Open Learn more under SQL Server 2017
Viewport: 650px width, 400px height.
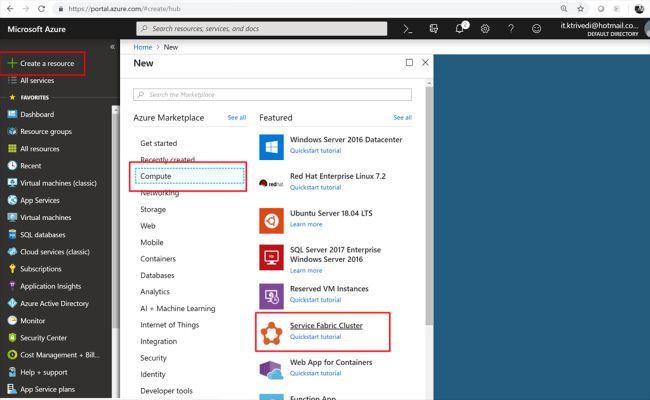(x=306, y=270)
